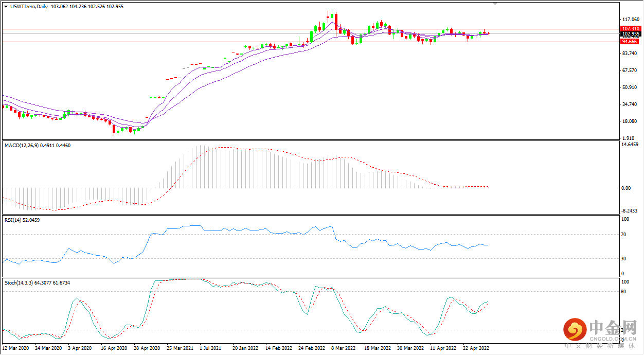Click the 14.6459 MACD scale value
This screenshot has height=355, width=644.
[x=630, y=145]
